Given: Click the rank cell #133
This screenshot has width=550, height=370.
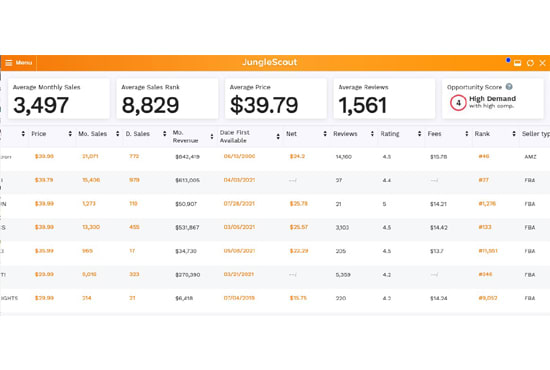Looking at the screenshot, I should [x=485, y=227].
